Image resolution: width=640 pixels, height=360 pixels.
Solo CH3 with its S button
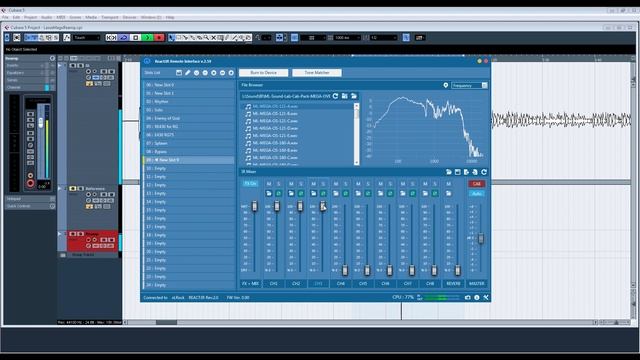[x=323, y=184]
